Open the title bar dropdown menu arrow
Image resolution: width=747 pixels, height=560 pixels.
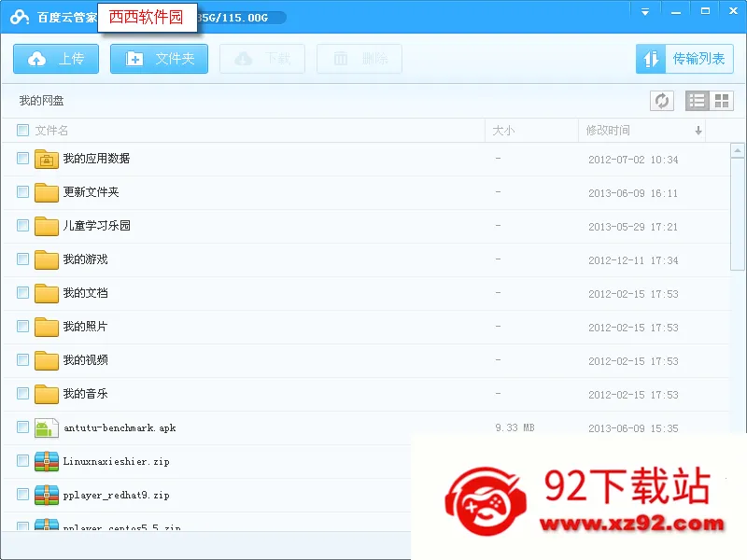point(644,11)
